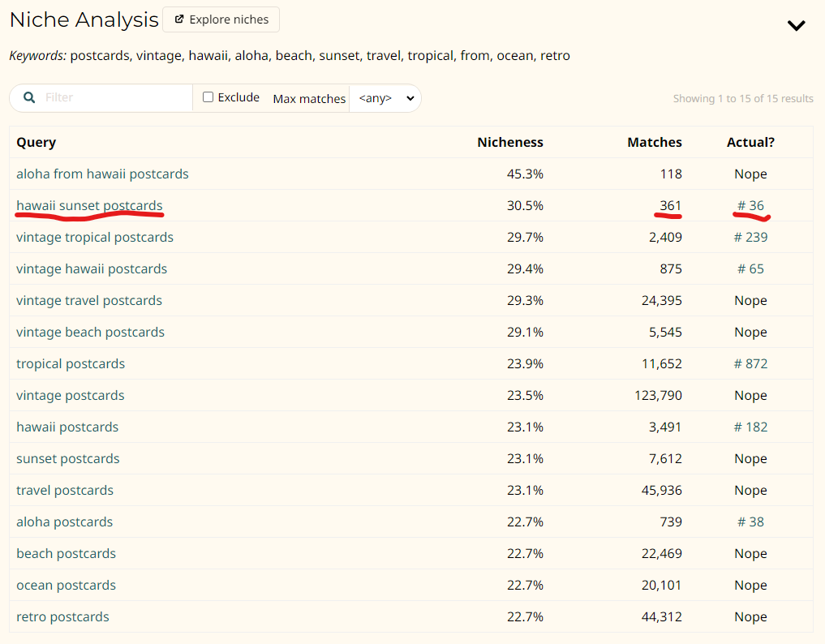Select the 118 matches cell
The height and width of the screenshot is (644, 825).
coord(671,174)
